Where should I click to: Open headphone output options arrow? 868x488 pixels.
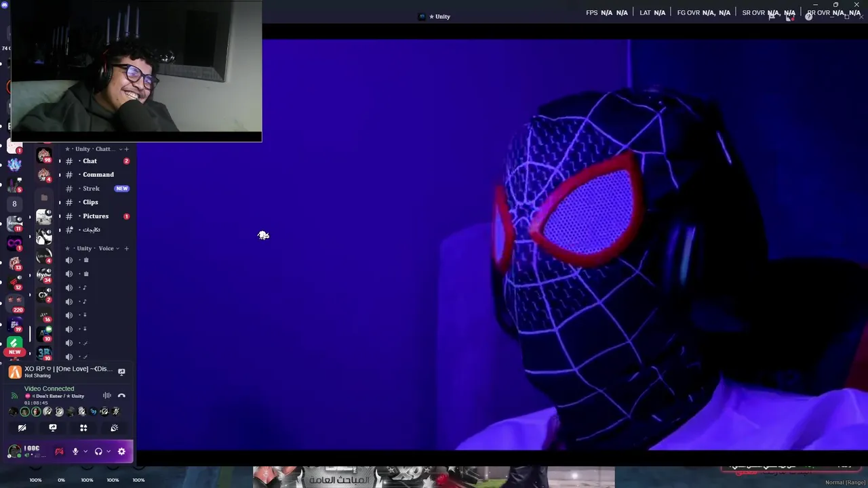coord(108,451)
